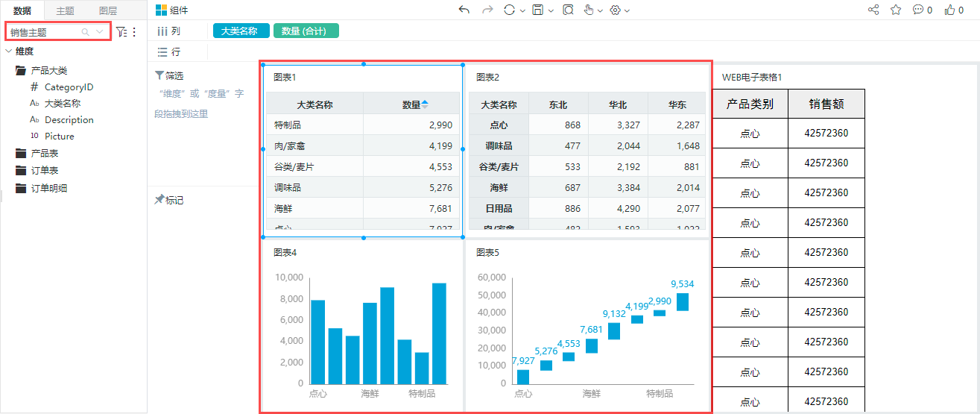Click the redo arrow in top toolbar
Image resolution: width=980 pixels, height=414 pixels.
[x=487, y=10]
